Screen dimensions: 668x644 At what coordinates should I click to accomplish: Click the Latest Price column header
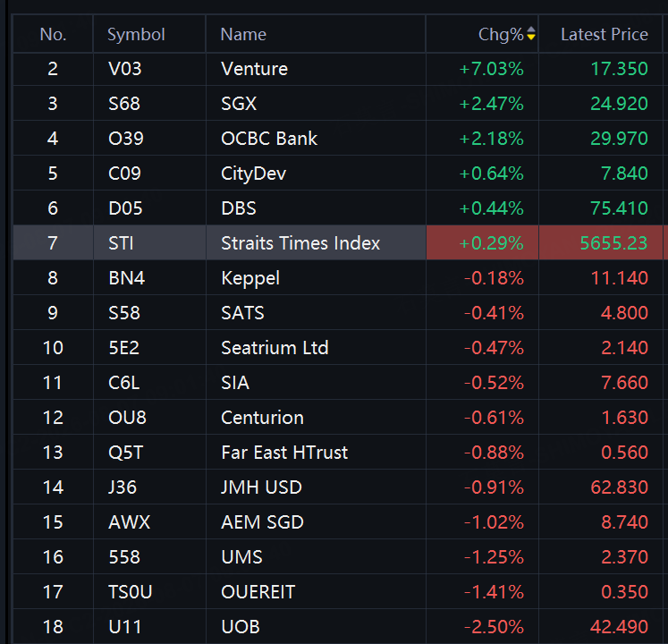pos(605,35)
